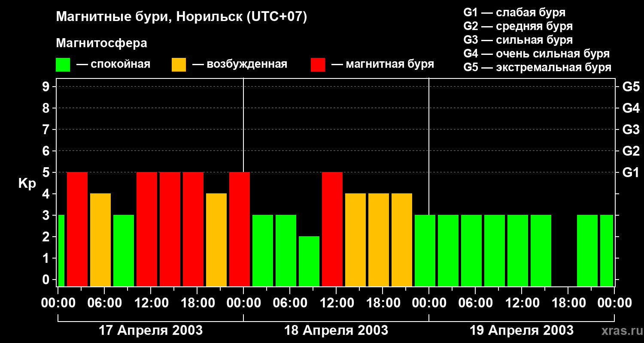Select the only red bar on 18 Апреля

332,229
